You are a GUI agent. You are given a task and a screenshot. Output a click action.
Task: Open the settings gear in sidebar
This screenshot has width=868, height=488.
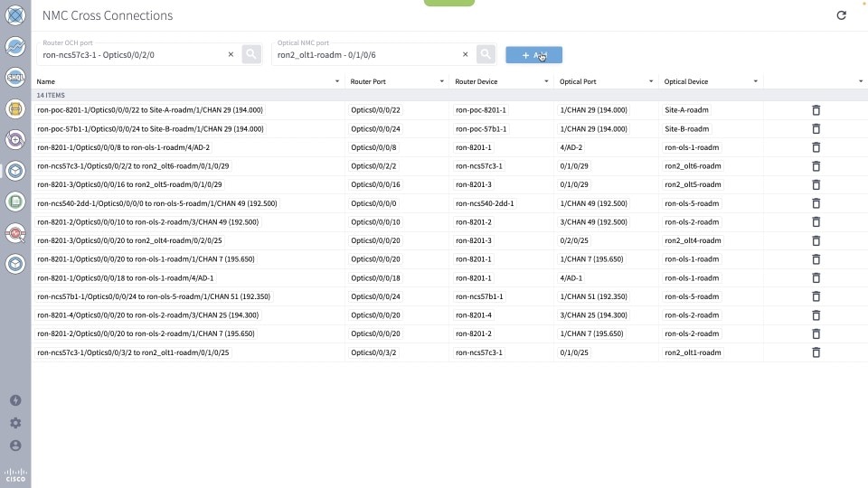click(15, 423)
